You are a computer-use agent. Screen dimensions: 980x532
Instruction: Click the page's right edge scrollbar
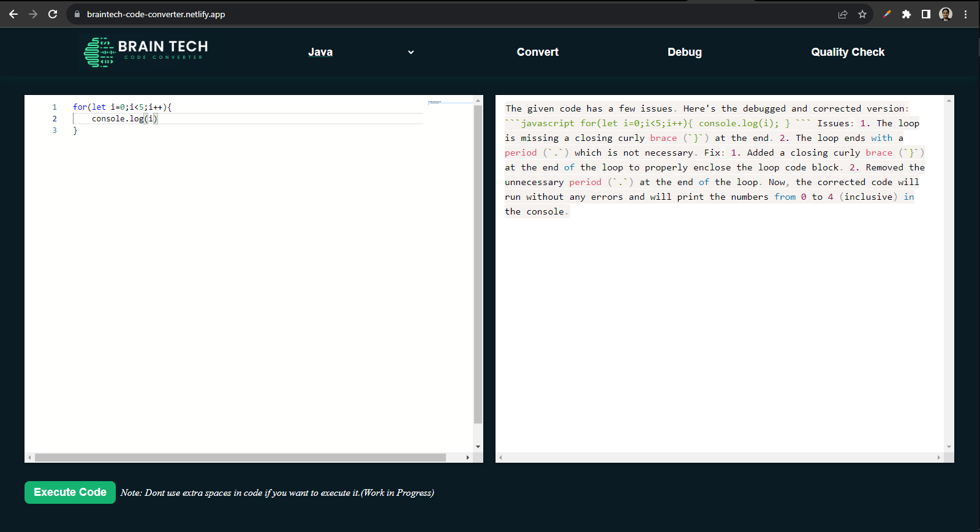[978, 47]
